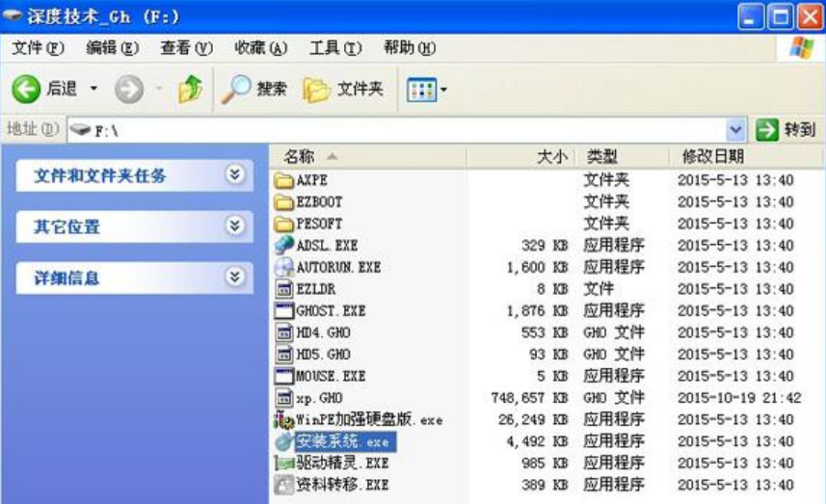Sort by 名称 column header
This screenshot has height=504, width=826.
369,156
